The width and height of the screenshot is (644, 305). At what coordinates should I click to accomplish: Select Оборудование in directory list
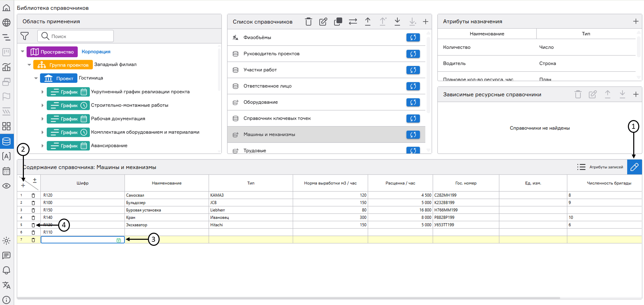[260, 102]
